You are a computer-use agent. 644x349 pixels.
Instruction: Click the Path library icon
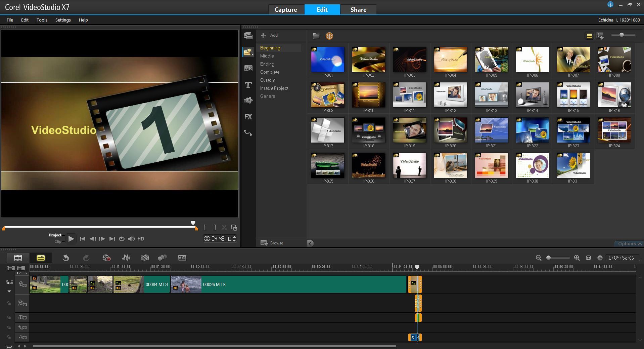click(248, 133)
